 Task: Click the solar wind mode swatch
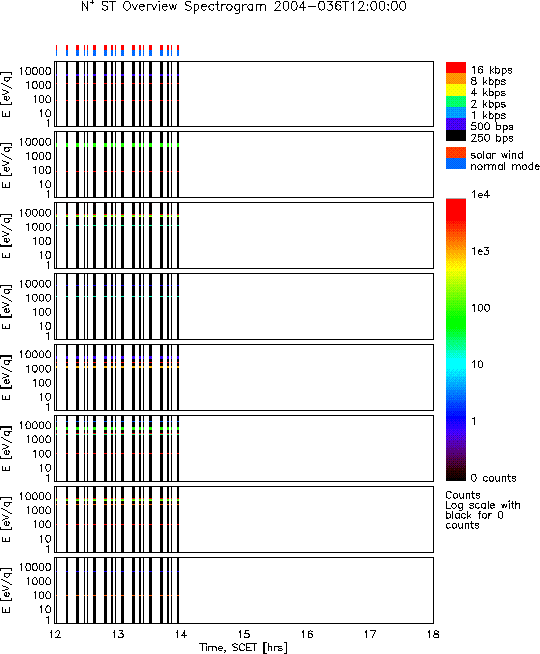pyautogui.click(x=456, y=152)
